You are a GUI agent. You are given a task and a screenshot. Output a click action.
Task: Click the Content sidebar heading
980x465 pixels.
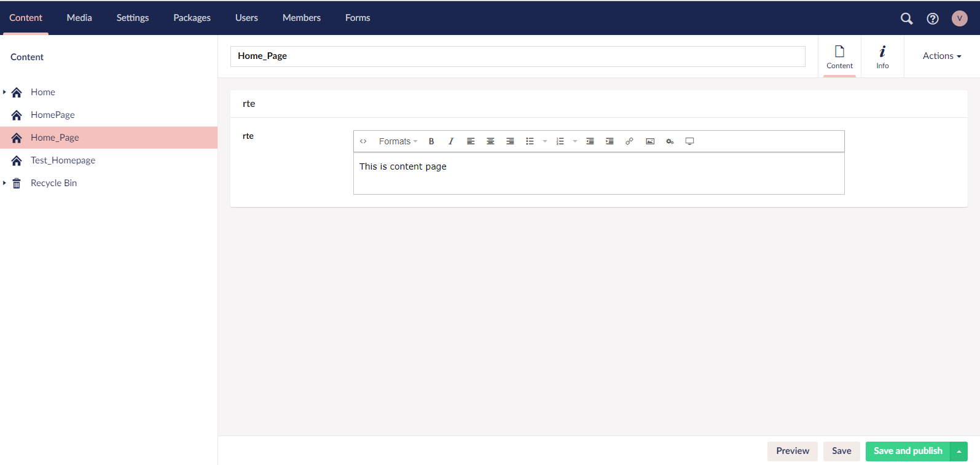click(x=27, y=57)
